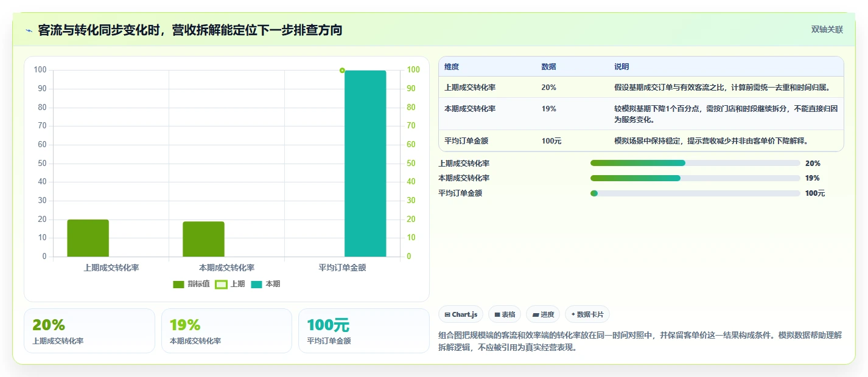The width and height of the screenshot is (868, 377).
Task: Click the 平均订单金额 table row description
Action: click(711, 140)
